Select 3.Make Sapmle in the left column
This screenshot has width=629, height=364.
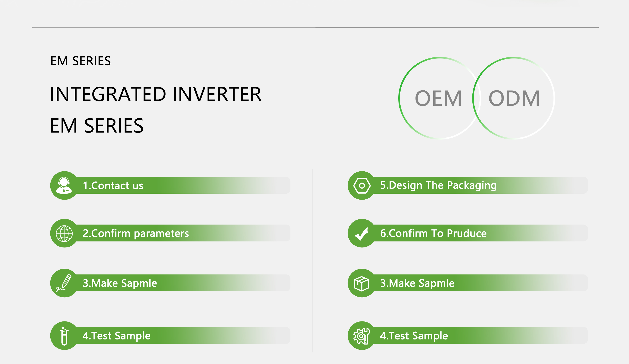pos(170,283)
